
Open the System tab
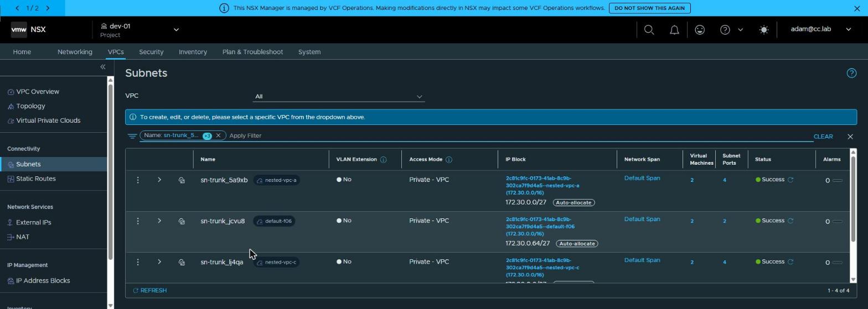click(x=309, y=52)
